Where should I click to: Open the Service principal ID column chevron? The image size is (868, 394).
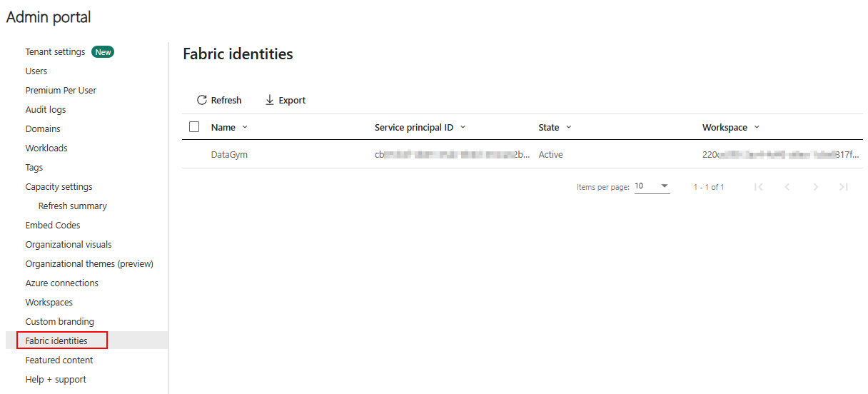(x=463, y=127)
